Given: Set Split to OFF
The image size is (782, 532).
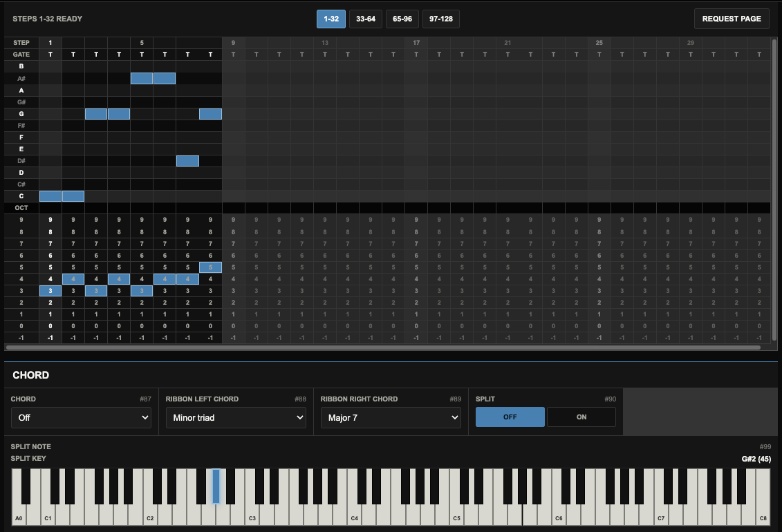Looking at the screenshot, I should (x=510, y=417).
